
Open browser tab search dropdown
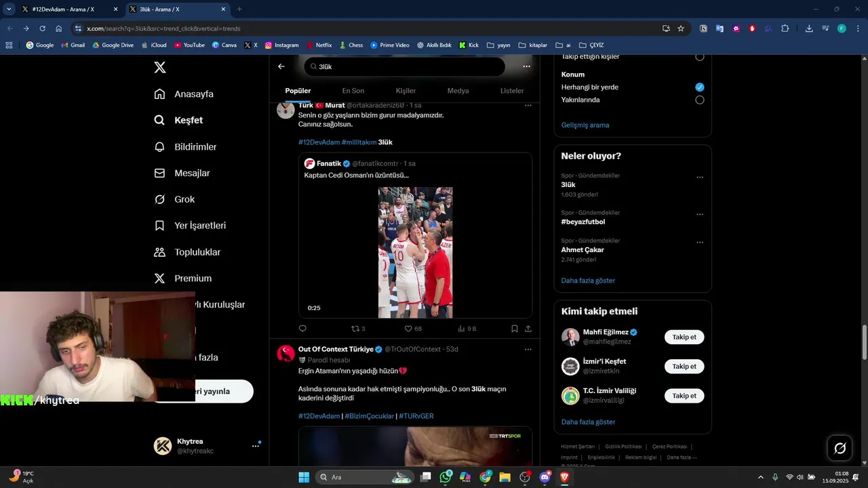(x=9, y=9)
